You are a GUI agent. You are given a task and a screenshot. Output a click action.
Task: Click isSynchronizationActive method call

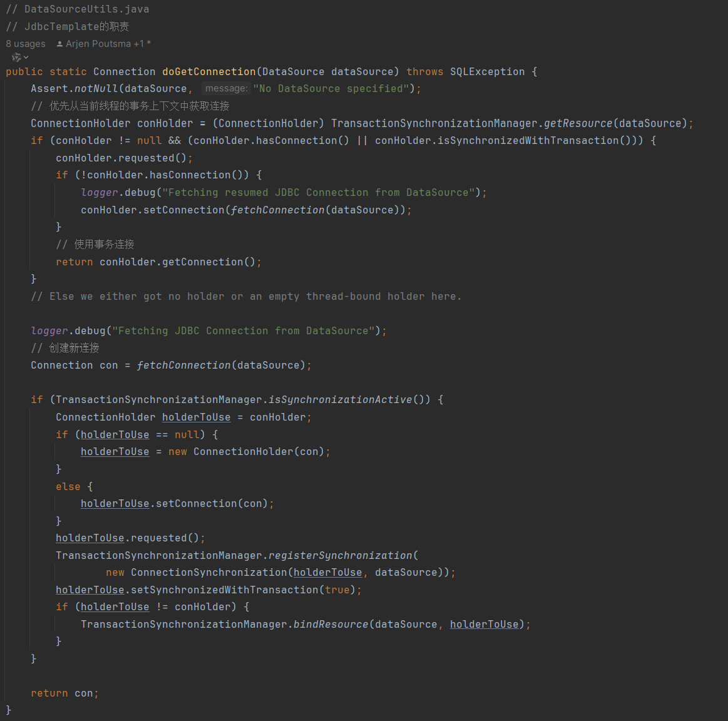[x=341, y=400]
